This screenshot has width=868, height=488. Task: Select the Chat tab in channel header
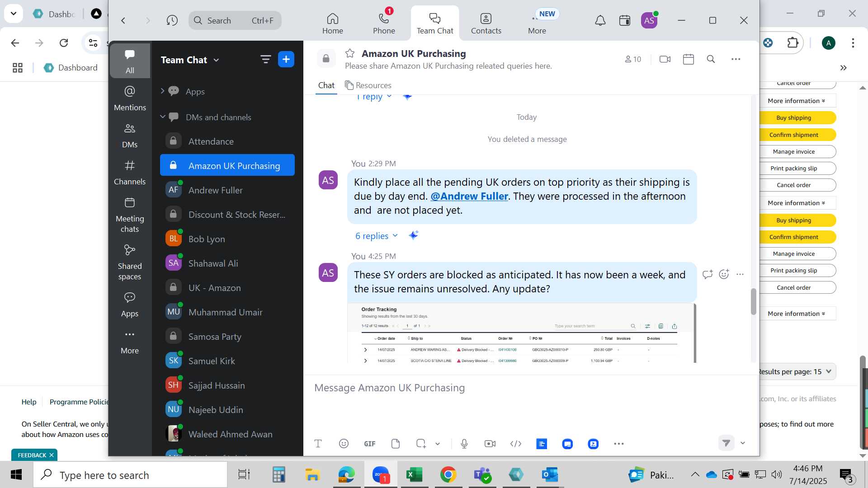click(x=326, y=85)
